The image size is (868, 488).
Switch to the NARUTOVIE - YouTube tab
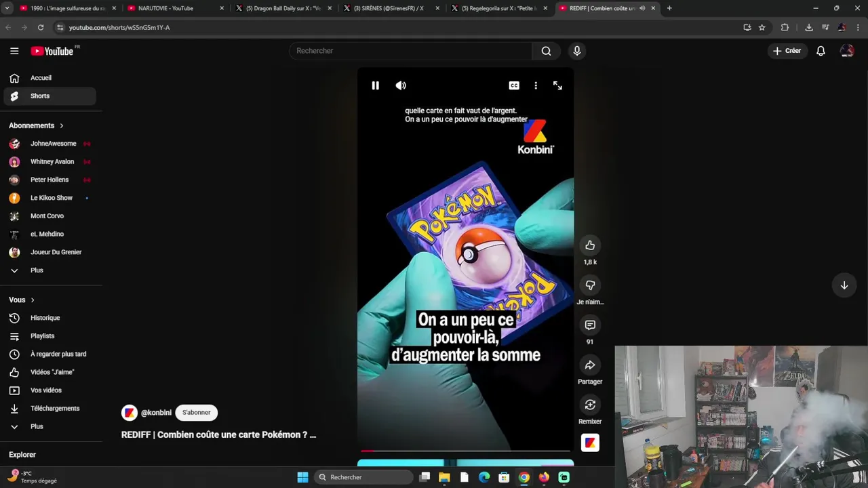(x=175, y=8)
